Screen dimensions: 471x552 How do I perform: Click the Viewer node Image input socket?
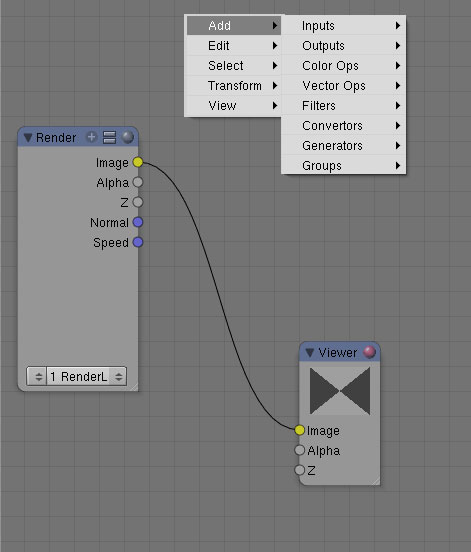[x=300, y=430]
